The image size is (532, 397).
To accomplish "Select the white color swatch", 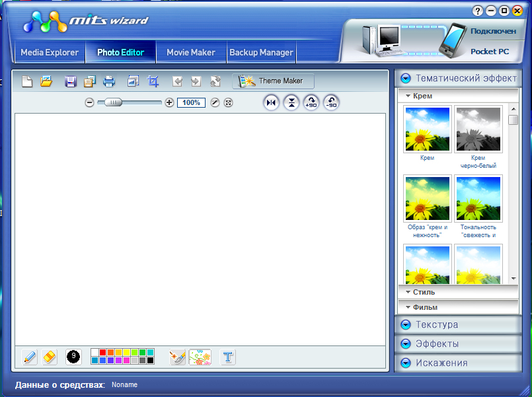I will [95, 353].
